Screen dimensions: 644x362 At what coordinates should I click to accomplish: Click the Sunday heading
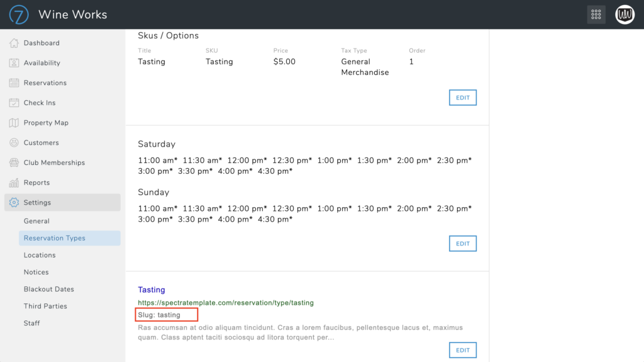click(153, 193)
